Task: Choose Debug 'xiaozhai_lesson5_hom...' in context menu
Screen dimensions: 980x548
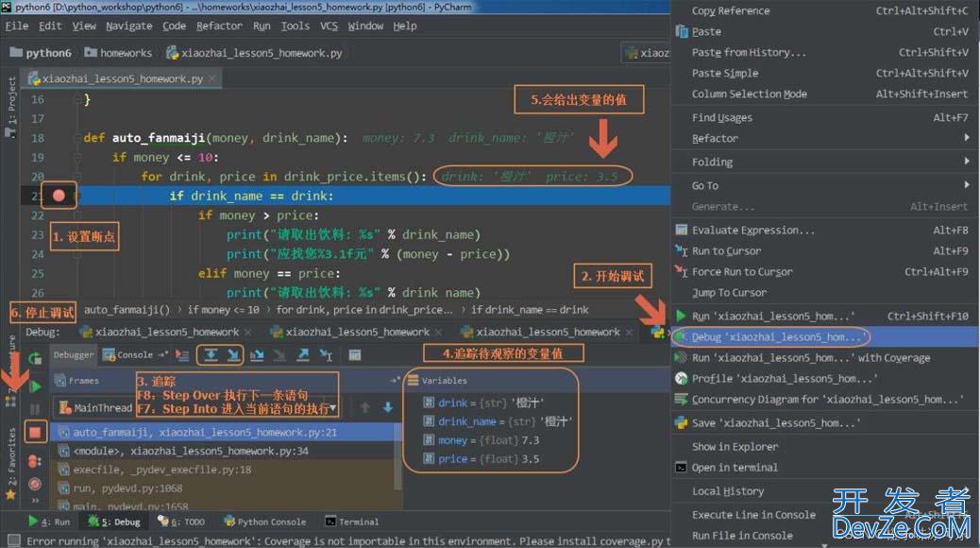Action: click(825, 337)
